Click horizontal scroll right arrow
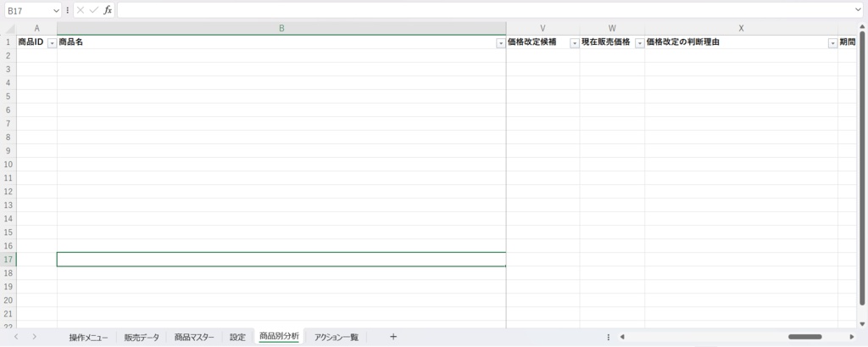 pos(851,337)
